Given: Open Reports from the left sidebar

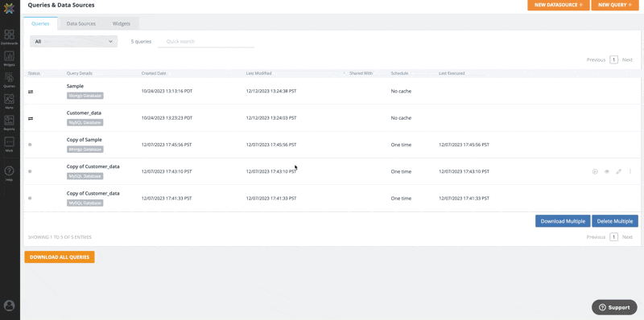Looking at the screenshot, I should [9, 123].
